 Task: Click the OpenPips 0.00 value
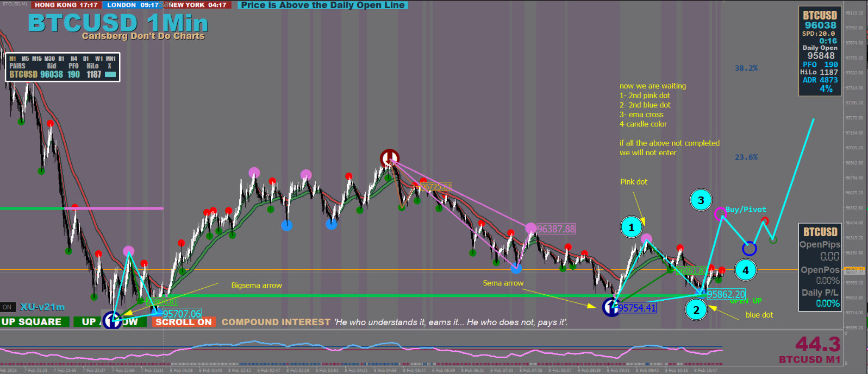pyautogui.click(x=830, y=256)
